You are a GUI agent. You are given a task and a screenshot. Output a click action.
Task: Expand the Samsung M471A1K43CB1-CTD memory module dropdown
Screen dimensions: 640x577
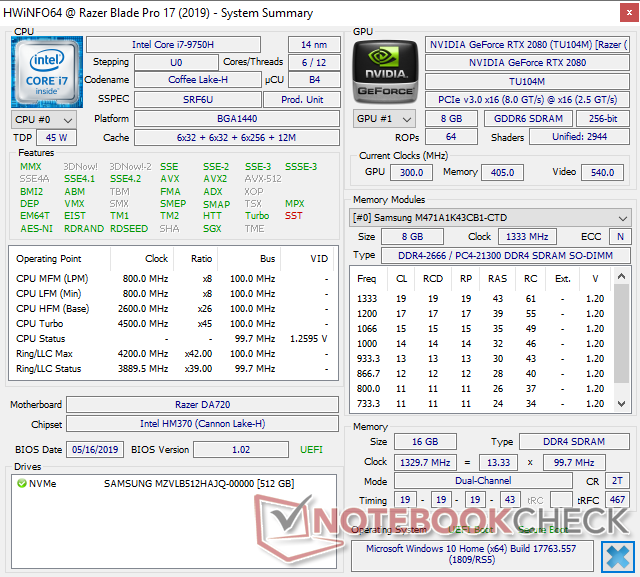(x=490, y=217)
